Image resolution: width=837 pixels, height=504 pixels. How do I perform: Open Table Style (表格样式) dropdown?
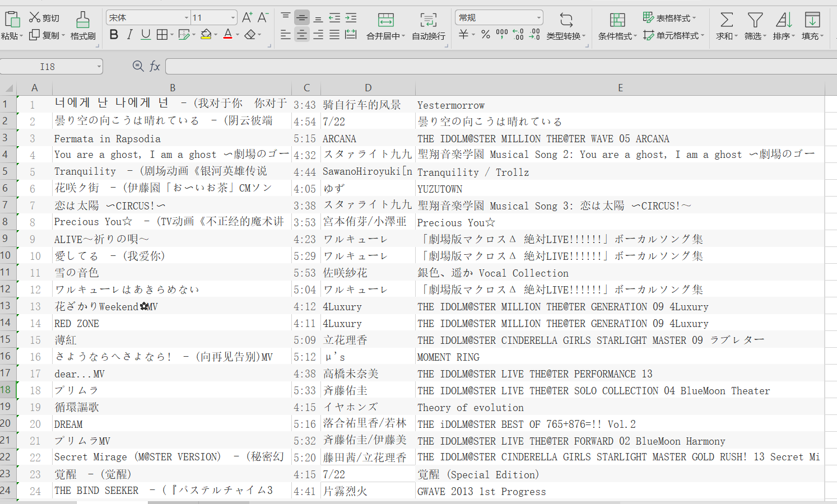pyautogui.click(x=669, y=18)
